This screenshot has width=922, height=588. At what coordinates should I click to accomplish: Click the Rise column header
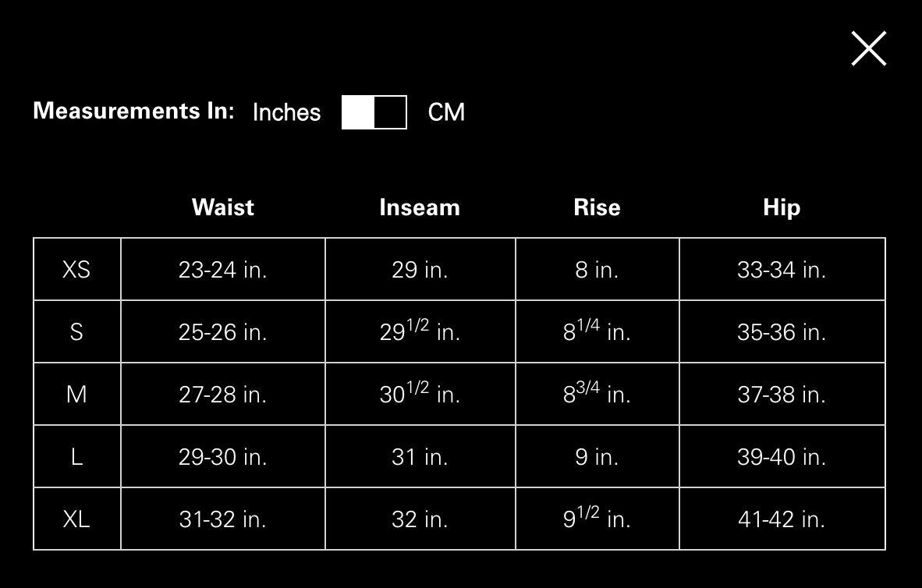click(597, 207)
